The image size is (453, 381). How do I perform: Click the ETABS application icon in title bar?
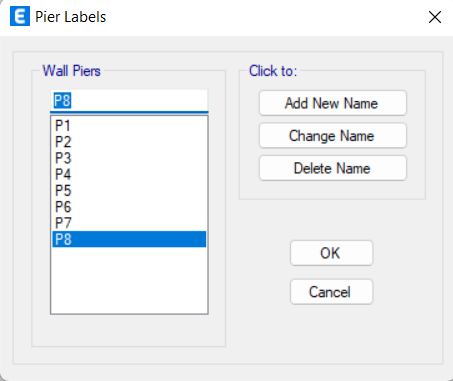point(20,16)
